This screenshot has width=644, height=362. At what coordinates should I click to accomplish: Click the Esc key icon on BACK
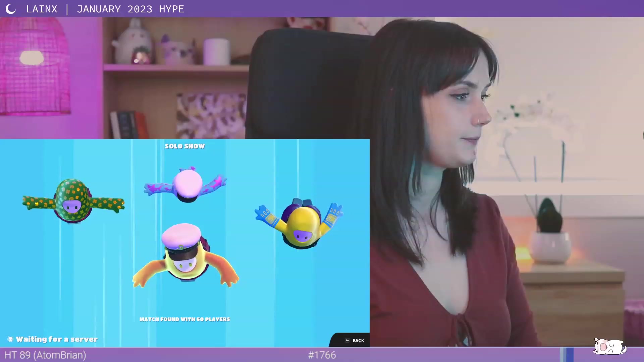347,341
